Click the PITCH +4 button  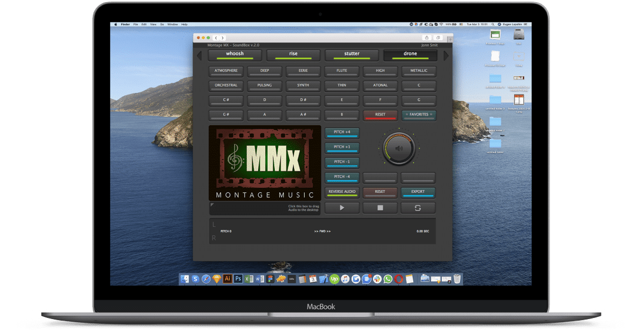(342, 133)
